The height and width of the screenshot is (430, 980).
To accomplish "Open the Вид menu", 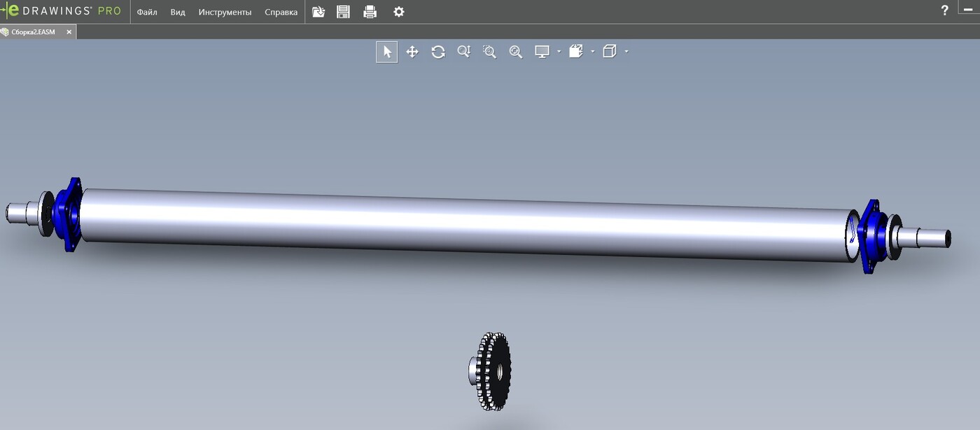I will tap(178, 12).
